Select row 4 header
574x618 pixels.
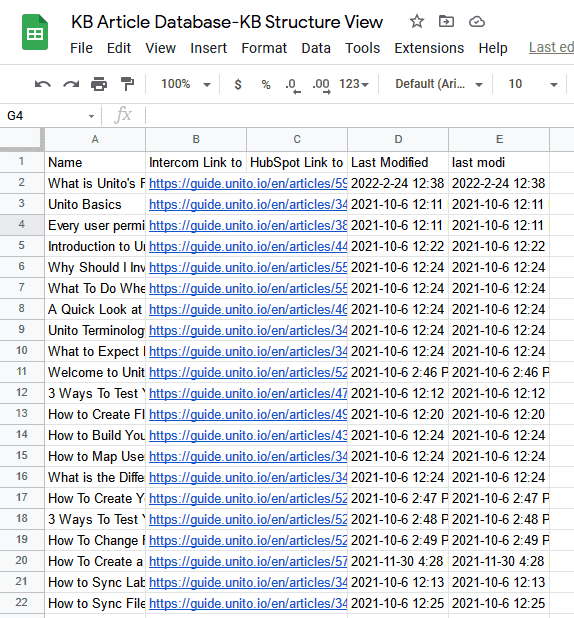pos(22,225)
